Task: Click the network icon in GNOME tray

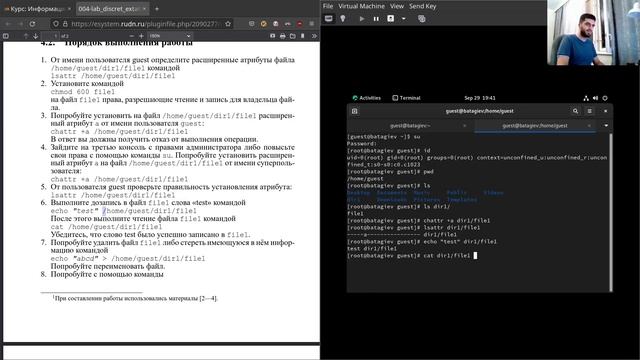Action: tap(586, 98)
